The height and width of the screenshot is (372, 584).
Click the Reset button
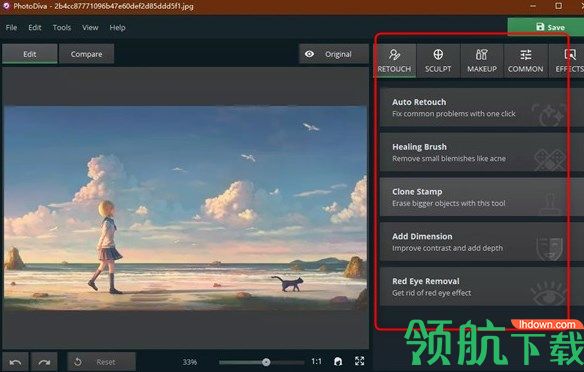(x=101, y=362)
